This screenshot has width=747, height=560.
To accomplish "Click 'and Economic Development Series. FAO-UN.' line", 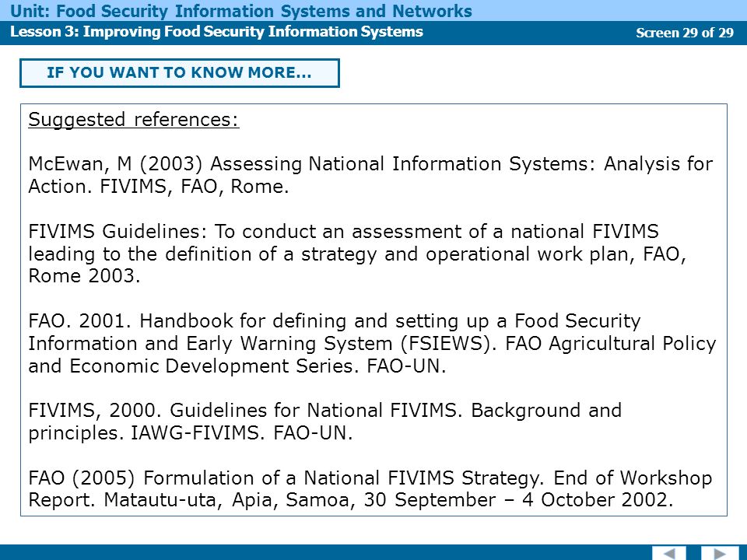I will 237,366.
